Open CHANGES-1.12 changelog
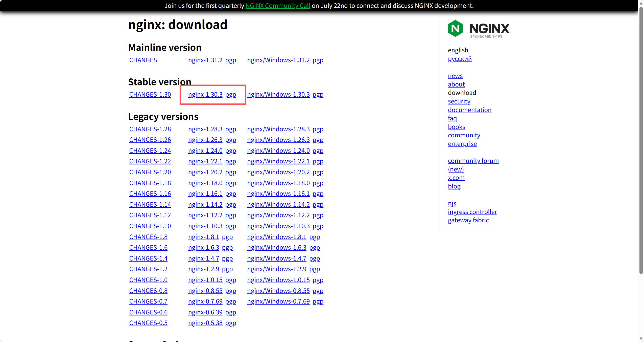This screenshot has width=644, height=342. pyautogui.click(x=150, y=215)
